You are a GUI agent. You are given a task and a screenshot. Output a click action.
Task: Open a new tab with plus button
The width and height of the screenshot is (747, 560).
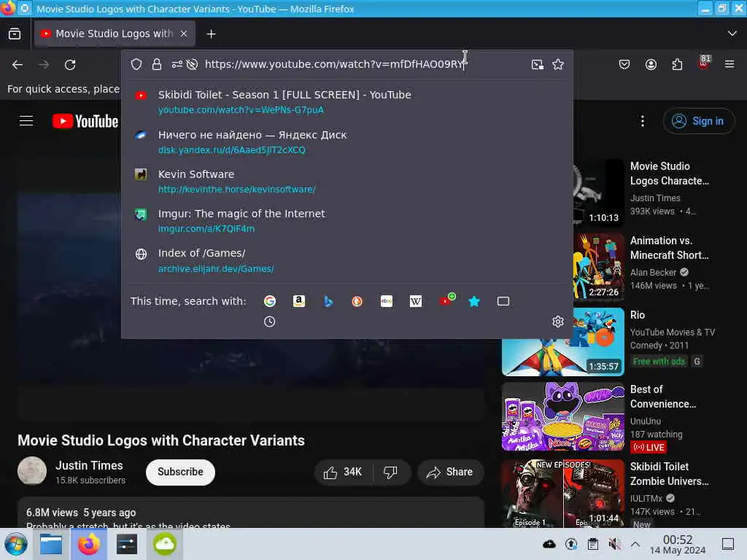[211, 34]
